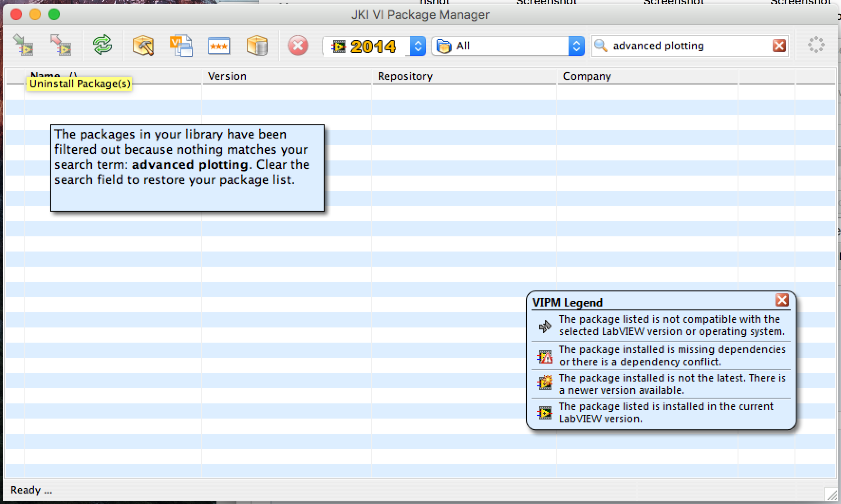Click the not-compatible package icon in legend
The height and width of the screenshot is (504, 841).
pos(545,326)
